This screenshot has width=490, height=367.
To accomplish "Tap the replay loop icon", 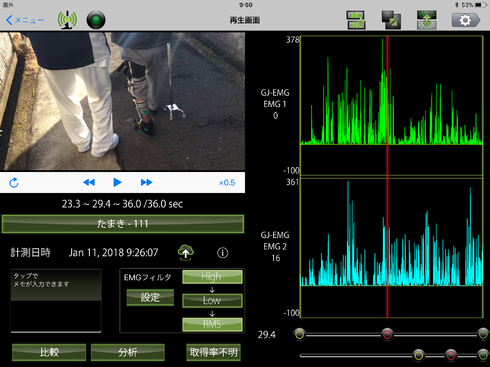I will [x=14, y=183].
